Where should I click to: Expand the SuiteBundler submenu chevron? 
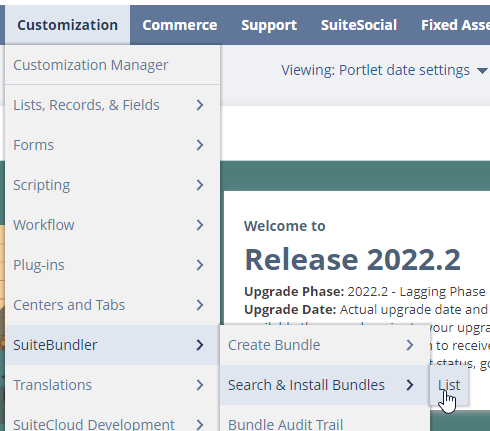[200, 345]
